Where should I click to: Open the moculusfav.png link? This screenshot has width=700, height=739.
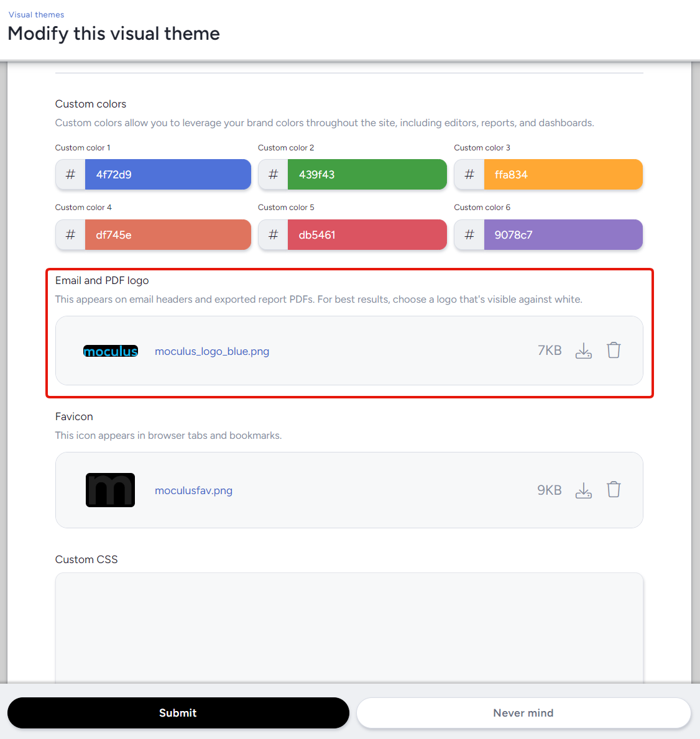click(193, 490)
